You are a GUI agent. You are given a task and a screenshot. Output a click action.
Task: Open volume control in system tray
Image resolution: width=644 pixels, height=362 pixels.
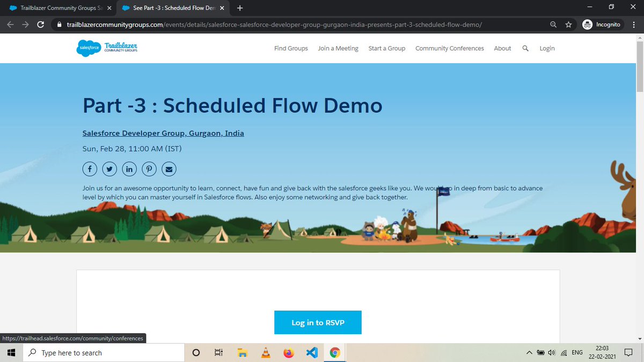pos(552,352)
